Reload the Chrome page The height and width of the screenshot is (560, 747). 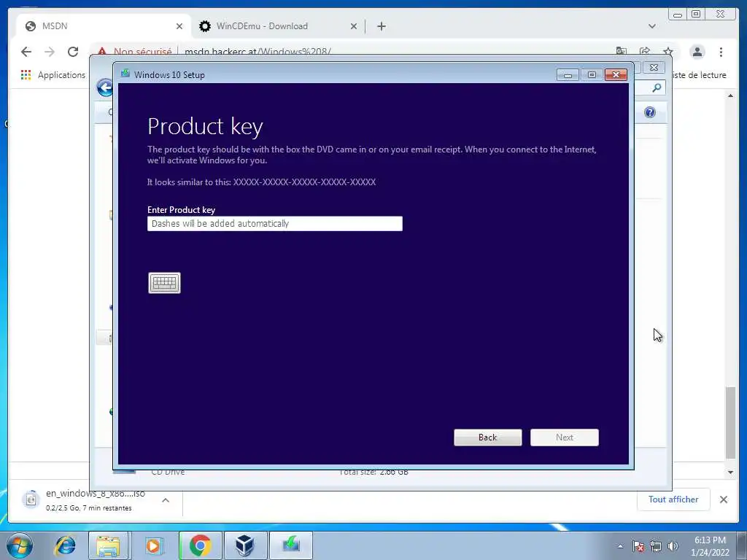(x=73, y=52)
